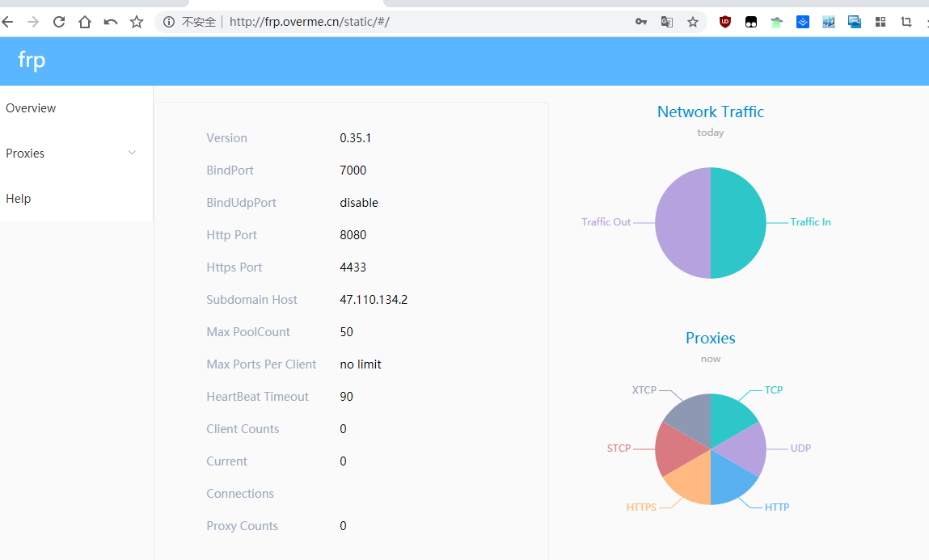Select the Https Port value 4433
929x560 pixels.
(x=353, y=267)
